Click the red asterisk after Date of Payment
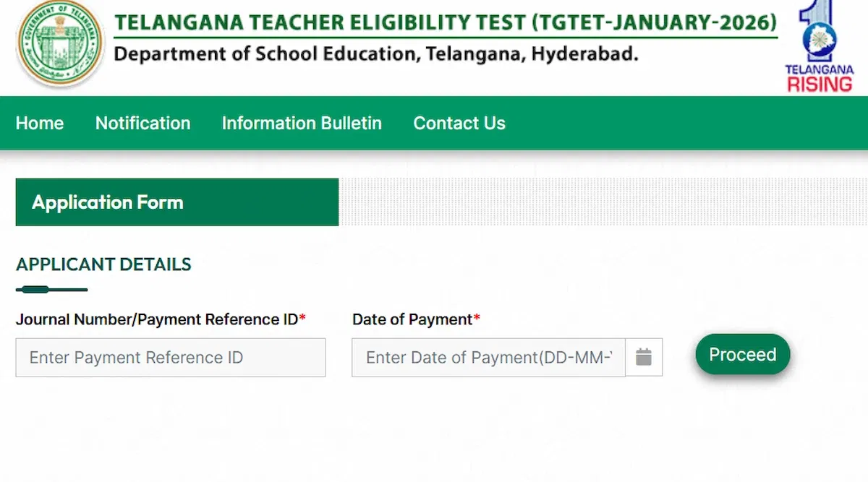The image size is (868, 482). point(477,318)
